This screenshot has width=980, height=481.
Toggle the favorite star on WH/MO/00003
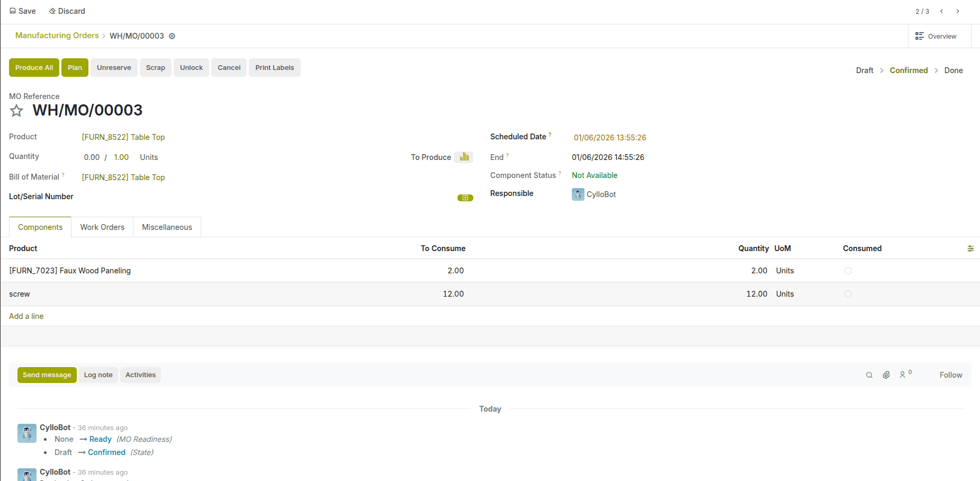16,111
